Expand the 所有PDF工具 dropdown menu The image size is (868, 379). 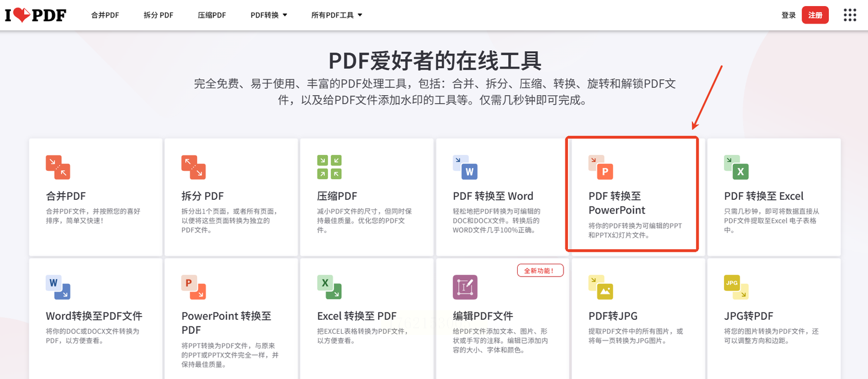point(337,15)
